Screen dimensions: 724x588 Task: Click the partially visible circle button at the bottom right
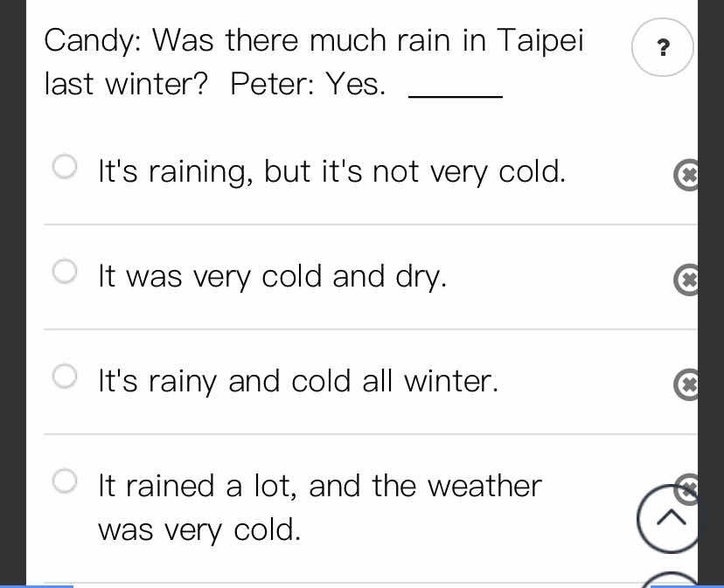click(670, 580)
